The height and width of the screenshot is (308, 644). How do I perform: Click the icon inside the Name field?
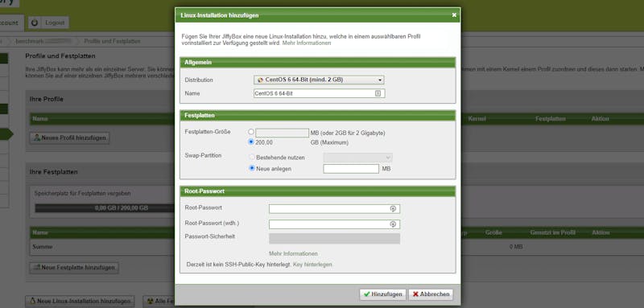(378, 93)
